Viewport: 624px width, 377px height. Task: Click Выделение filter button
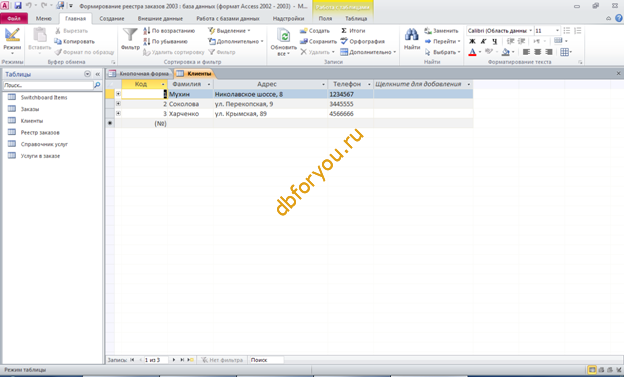pos(229,31)
